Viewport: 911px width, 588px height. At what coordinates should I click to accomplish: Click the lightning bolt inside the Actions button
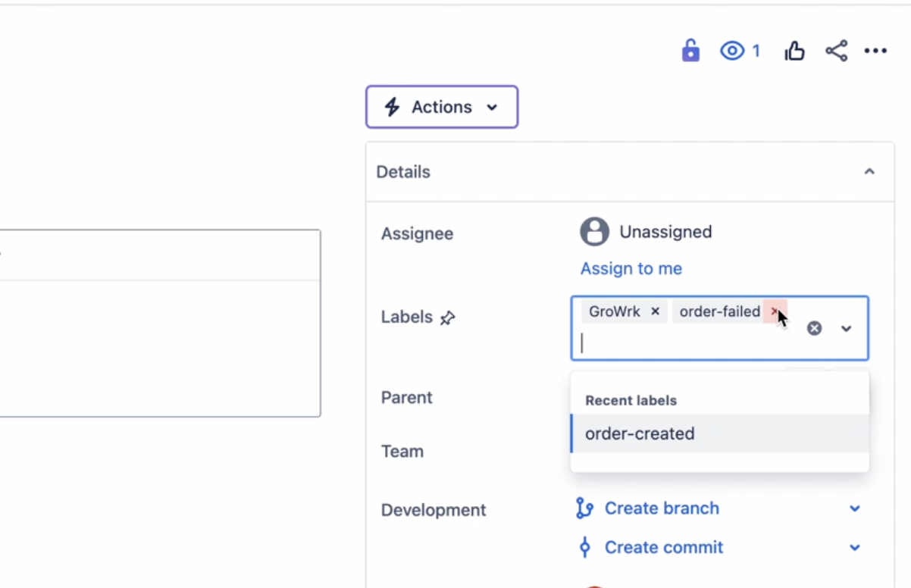(392, 107)
